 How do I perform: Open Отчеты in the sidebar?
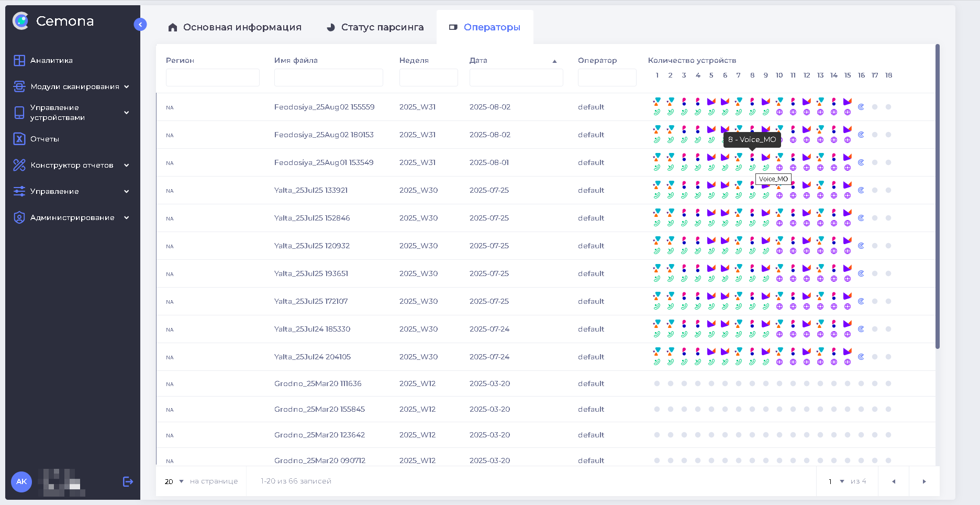(x=44, y=139)
